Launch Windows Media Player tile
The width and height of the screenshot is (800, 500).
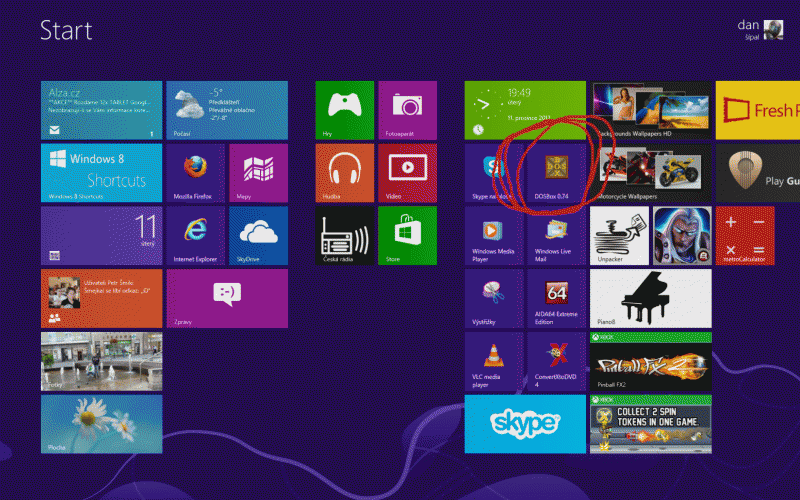[x=493, y=236]
